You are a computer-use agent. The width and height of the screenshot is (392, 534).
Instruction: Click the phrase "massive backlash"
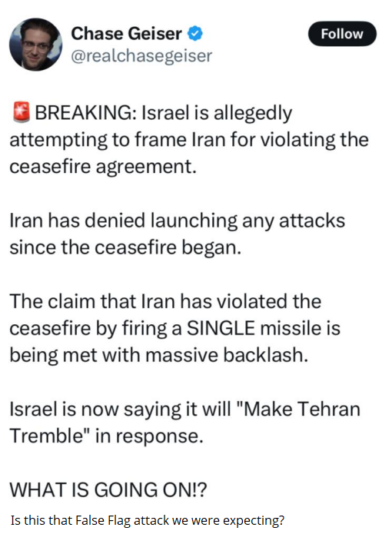pos(227,355)
